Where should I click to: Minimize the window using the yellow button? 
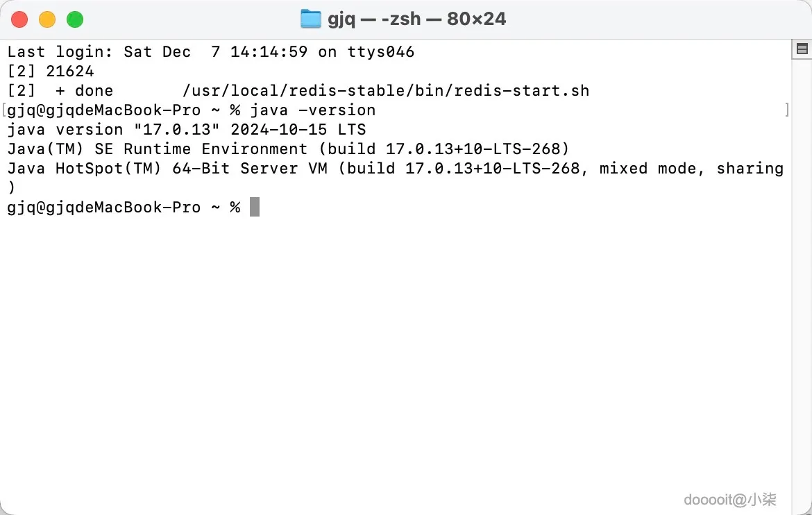pyautogui.click(x=47, y=19)
